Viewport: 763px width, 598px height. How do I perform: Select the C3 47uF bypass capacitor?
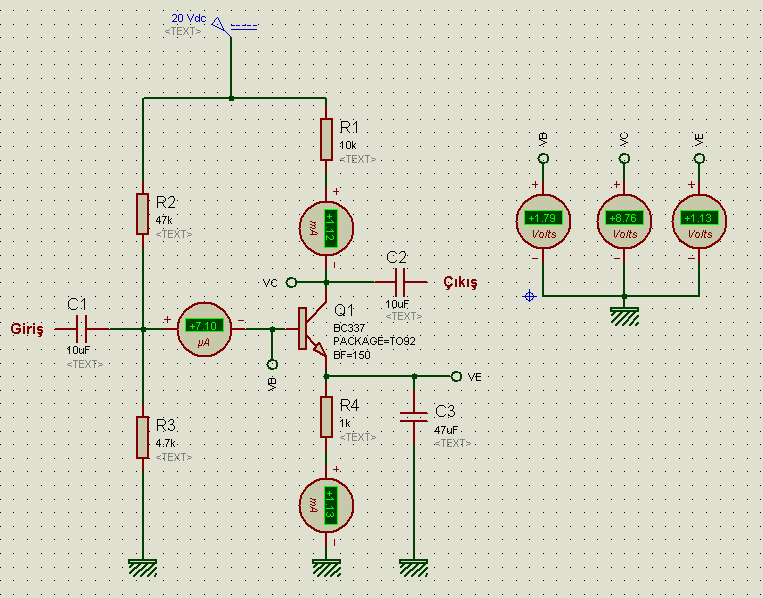[412, 415]
